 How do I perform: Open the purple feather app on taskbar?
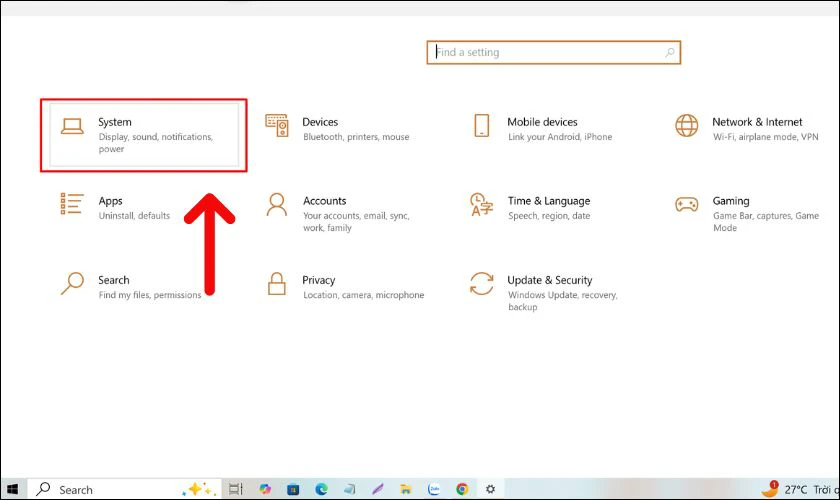click(378, 489)
